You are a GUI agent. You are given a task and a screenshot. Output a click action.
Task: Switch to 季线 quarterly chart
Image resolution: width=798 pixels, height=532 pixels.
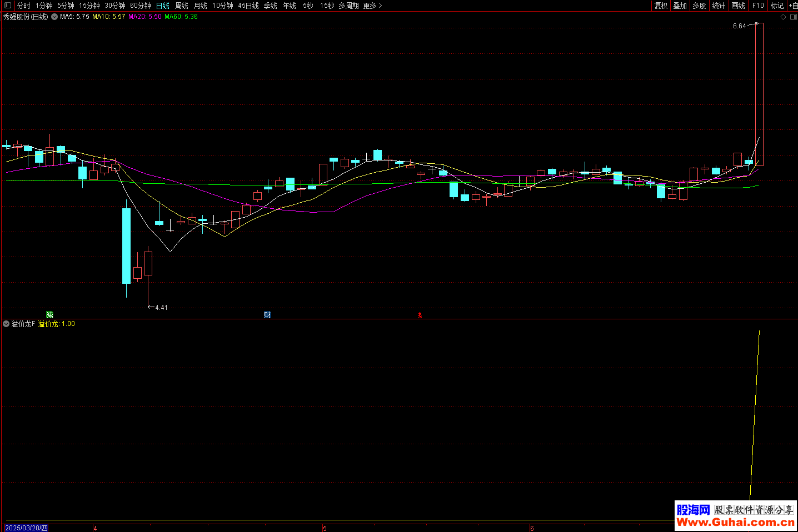pyautogui.click(x=271, y=6)
